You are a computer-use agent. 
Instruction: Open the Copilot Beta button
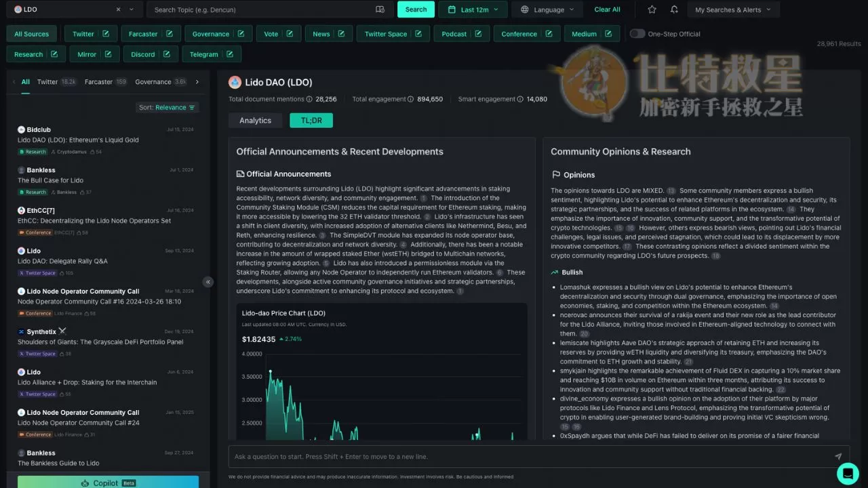pyautogui.click(x=108, y=483)
